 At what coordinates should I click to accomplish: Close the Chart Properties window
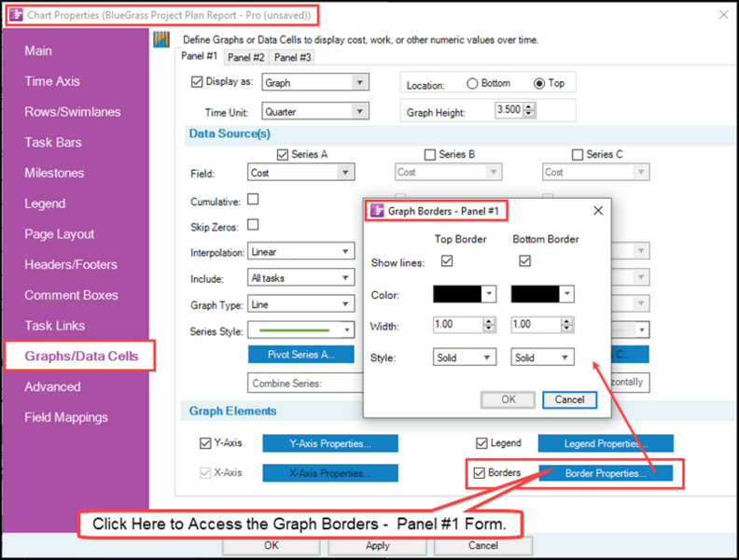pyautogui.click(x=723, y=15)
